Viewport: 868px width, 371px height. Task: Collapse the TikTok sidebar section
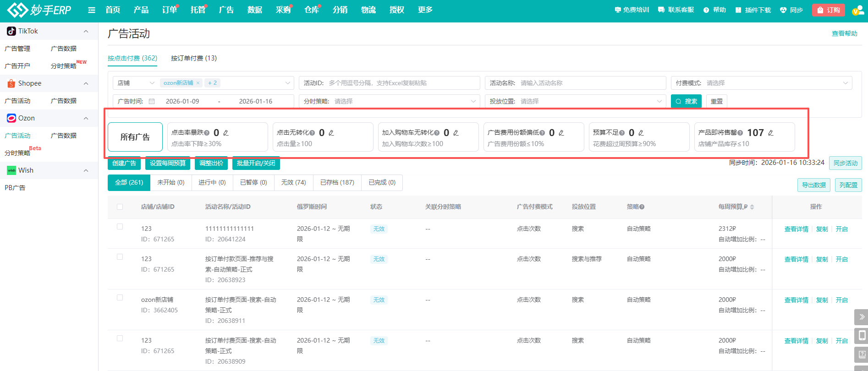click(86, 31)
